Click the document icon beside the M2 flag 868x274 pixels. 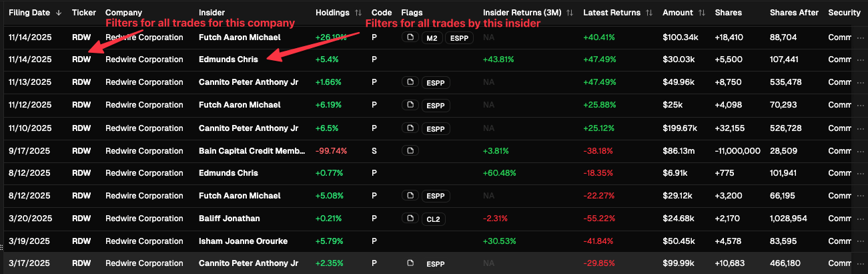410,38
